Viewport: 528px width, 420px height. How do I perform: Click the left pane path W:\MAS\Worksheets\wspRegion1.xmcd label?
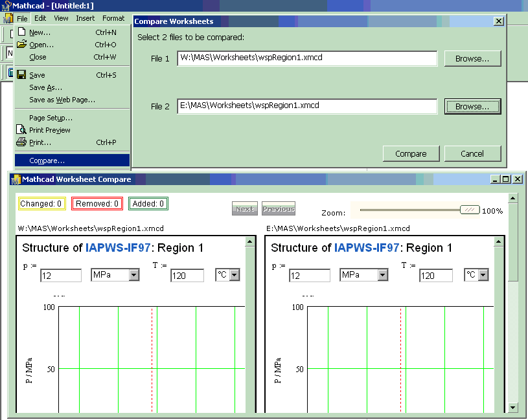click(x=91, y=228)
